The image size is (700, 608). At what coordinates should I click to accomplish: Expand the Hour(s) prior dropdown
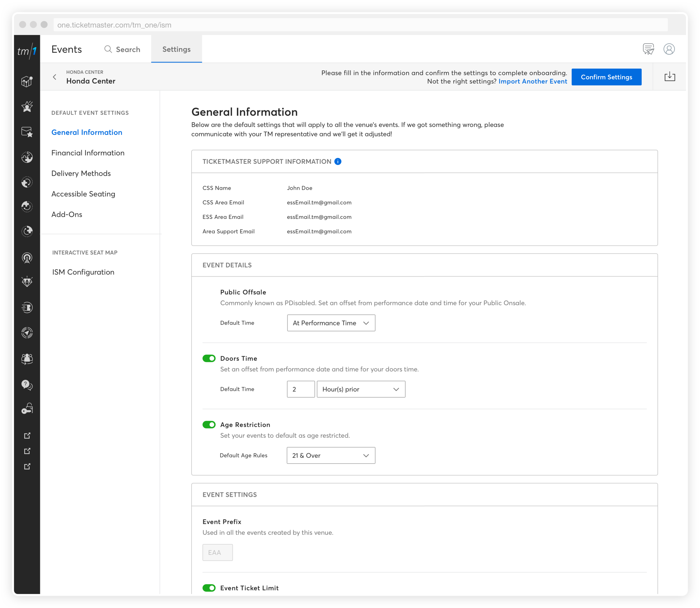pyautogui.click(x=361, y=389)
